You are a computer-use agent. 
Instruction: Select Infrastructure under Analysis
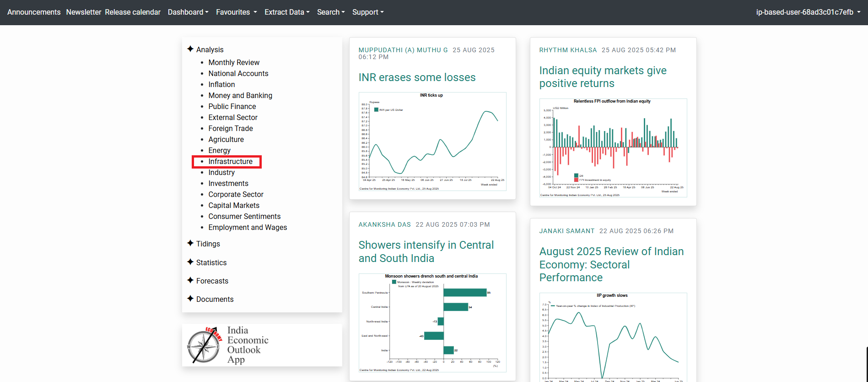point(230,162)
